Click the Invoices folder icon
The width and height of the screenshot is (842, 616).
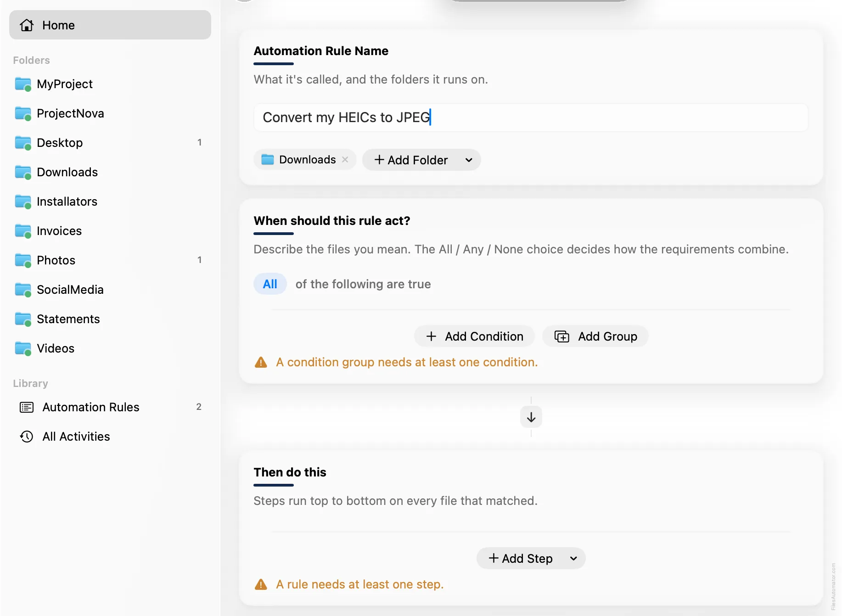(x=23, y=231)
